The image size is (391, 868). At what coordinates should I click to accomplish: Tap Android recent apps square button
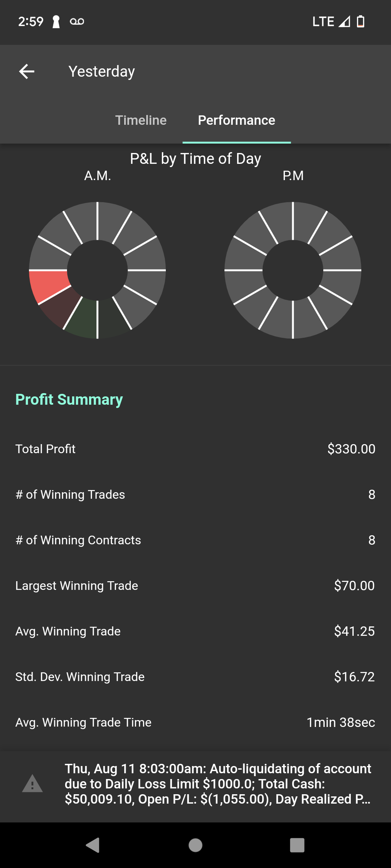click(297, 845)
